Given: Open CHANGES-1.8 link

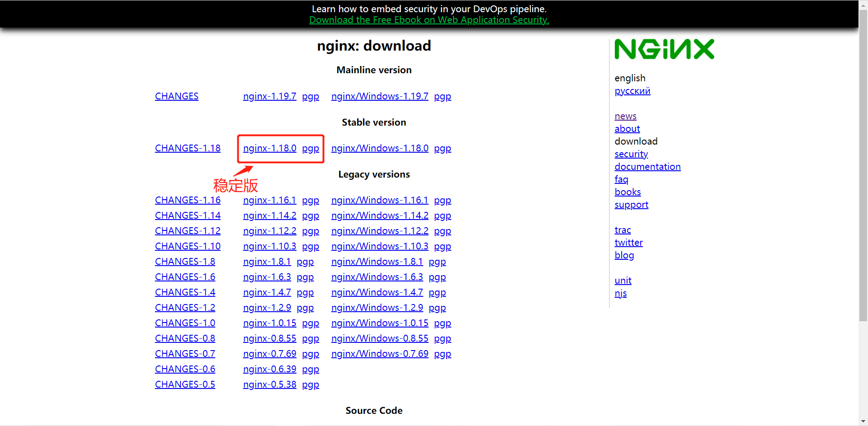Looking at the screenshot, I should click(185, 262).
